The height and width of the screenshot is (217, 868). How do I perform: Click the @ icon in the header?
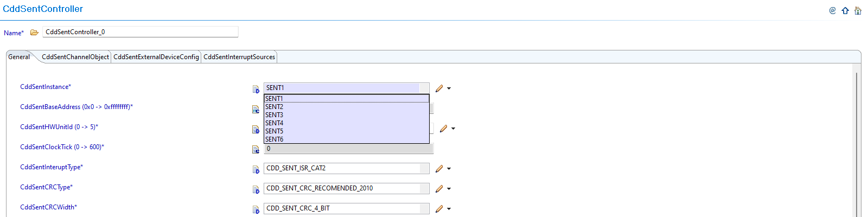pos(833,10)
